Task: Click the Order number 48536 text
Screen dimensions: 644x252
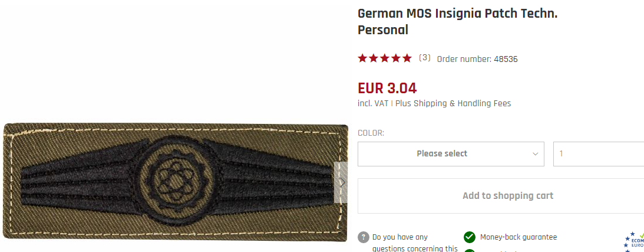Action: click(x=477, y=59)
